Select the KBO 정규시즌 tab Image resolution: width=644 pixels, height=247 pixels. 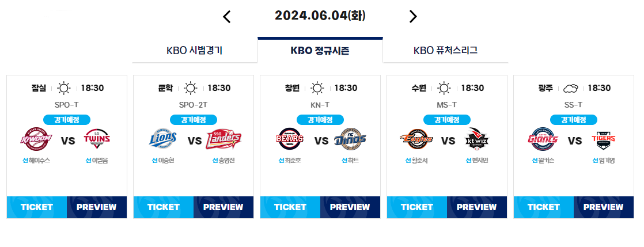tap(320, 51)
